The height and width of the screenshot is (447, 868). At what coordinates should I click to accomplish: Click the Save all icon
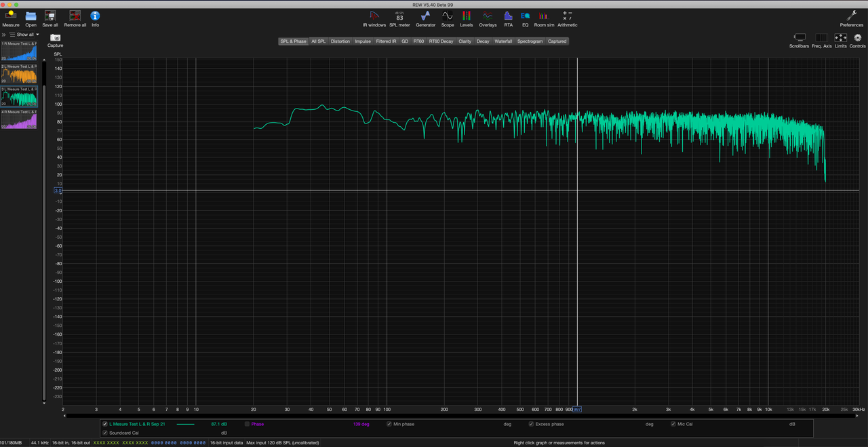[x=50, y=18]
